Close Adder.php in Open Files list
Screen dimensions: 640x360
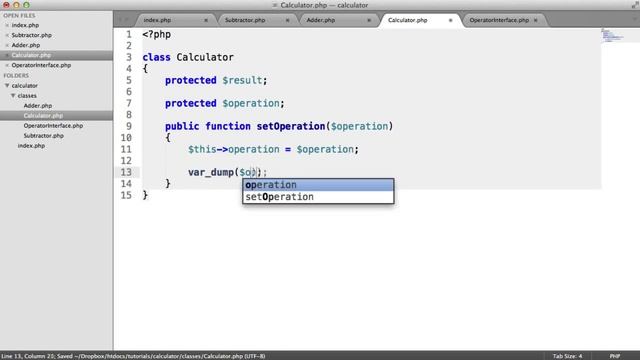[7, 45]
